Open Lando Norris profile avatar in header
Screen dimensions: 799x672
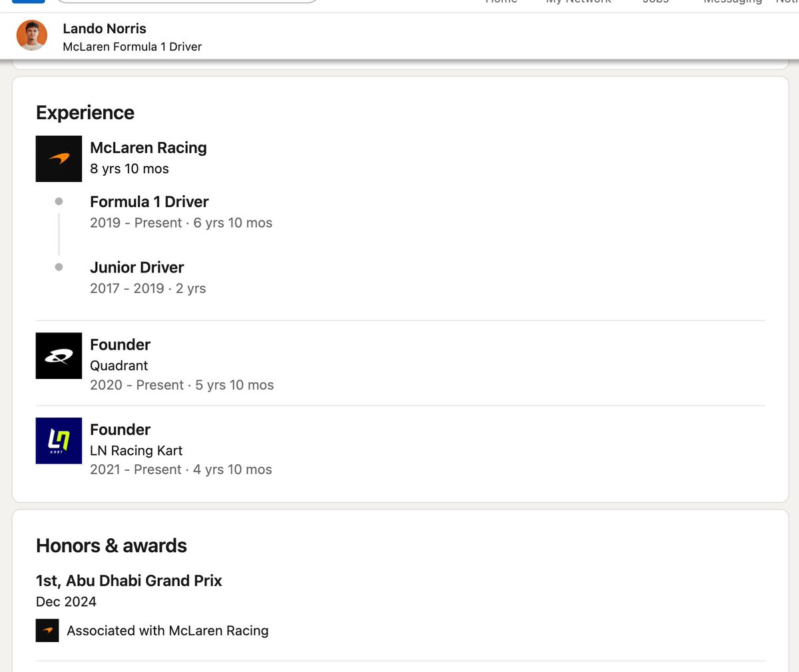point(32,35)
